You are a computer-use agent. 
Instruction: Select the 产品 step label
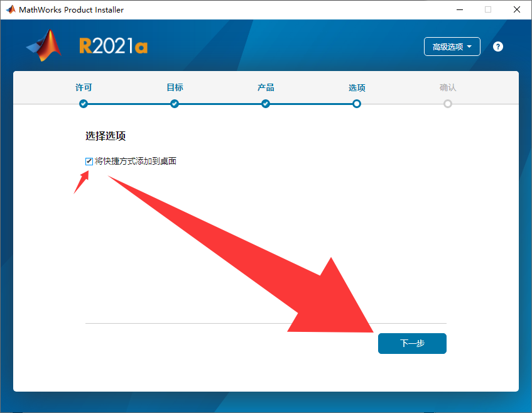(265, 87)
